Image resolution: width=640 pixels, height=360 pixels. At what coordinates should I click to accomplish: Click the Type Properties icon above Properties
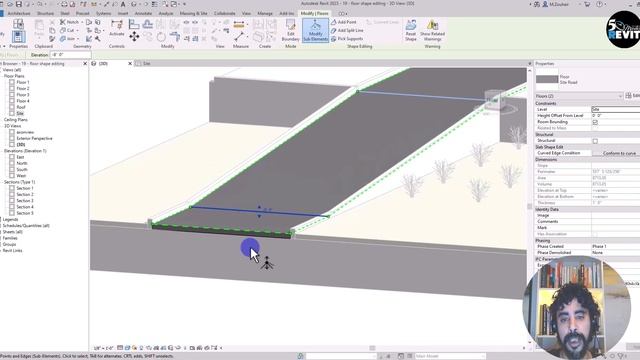click(x=18, y=24)
